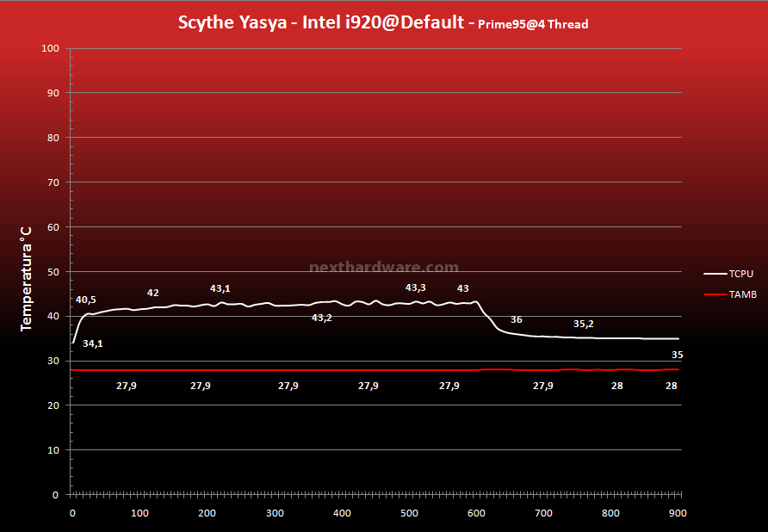Click the y-axis value 80
This screenshot has width=768, height=532.
pos(53,138)
